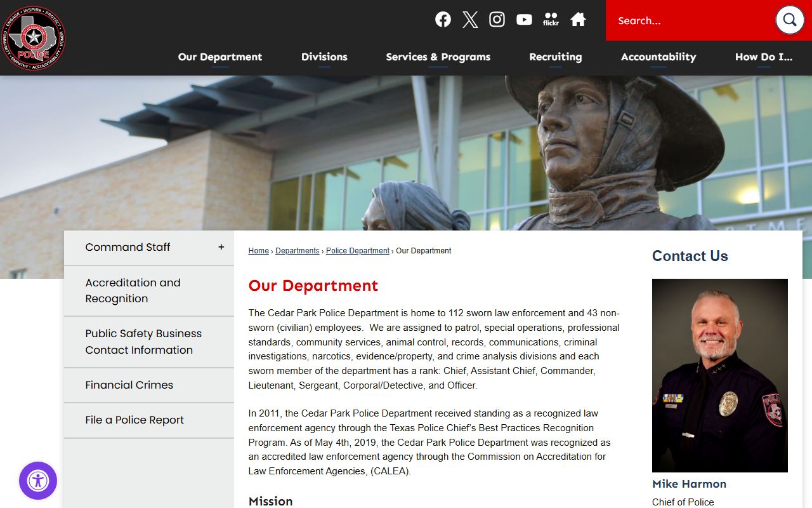812x508 pixels.
Task: Click the Contact Us heading
Action: click(x=690, y=256)
